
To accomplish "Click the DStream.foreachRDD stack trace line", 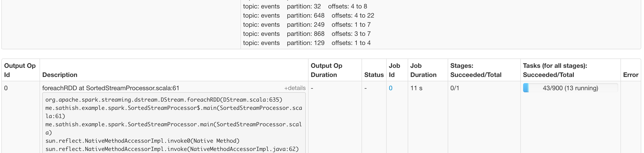I will tap(164, 100).
